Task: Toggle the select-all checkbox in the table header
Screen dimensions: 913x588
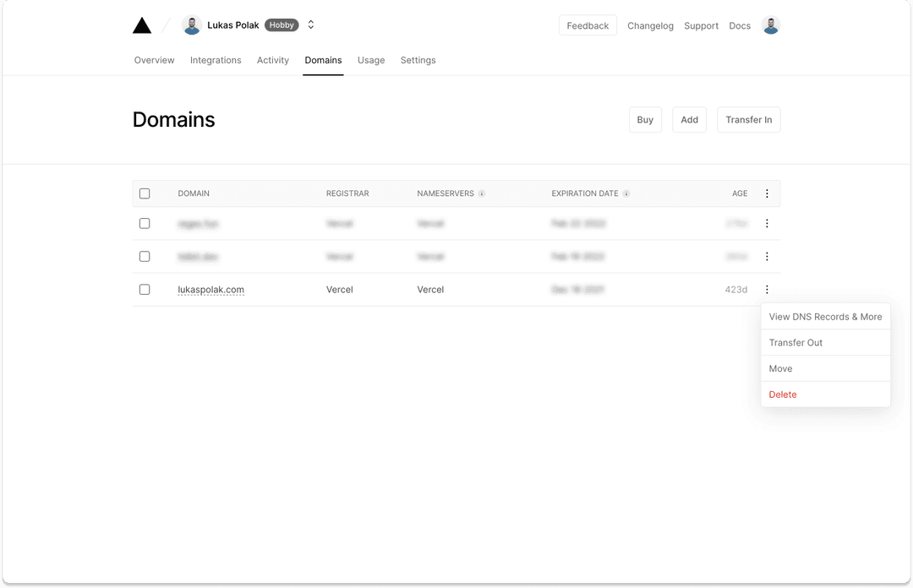Action: (x=145, y=193)
